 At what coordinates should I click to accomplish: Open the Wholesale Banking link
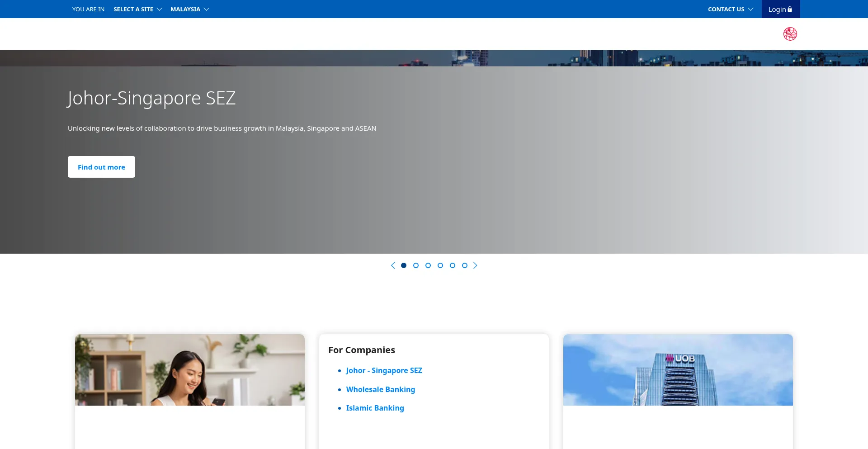coord(381,389)
